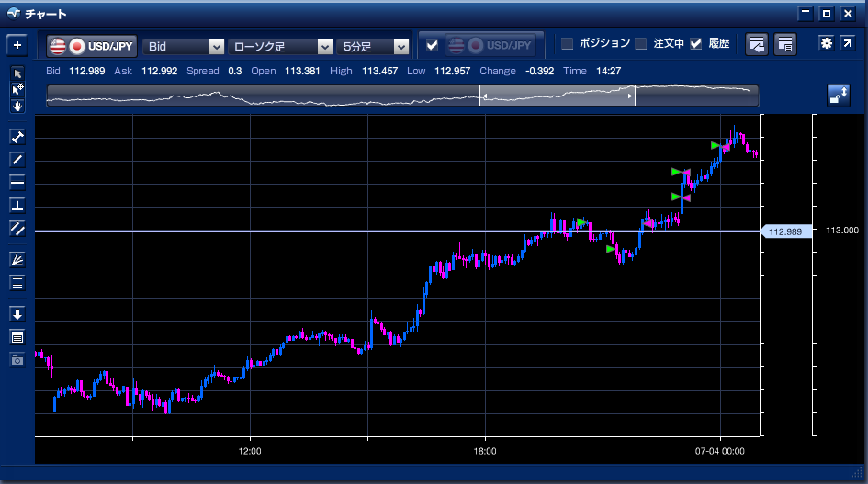The height and width of the screenshot is (484, 868).
Task: Select the horizontal line tool
Action: pos(17,183)
